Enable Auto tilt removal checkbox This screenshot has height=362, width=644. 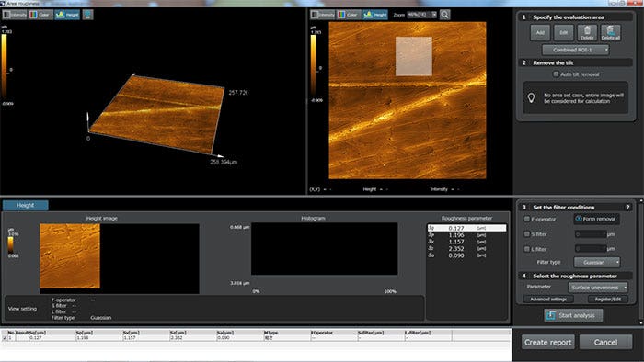[x=556, y=74]
